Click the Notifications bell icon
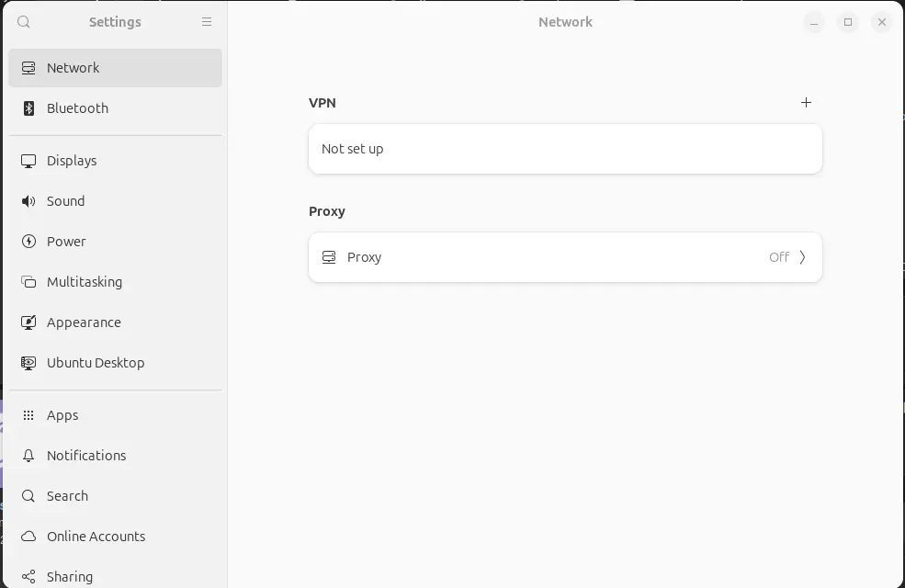This screenshot has width=905, height=588. click(x=28, y=456)
